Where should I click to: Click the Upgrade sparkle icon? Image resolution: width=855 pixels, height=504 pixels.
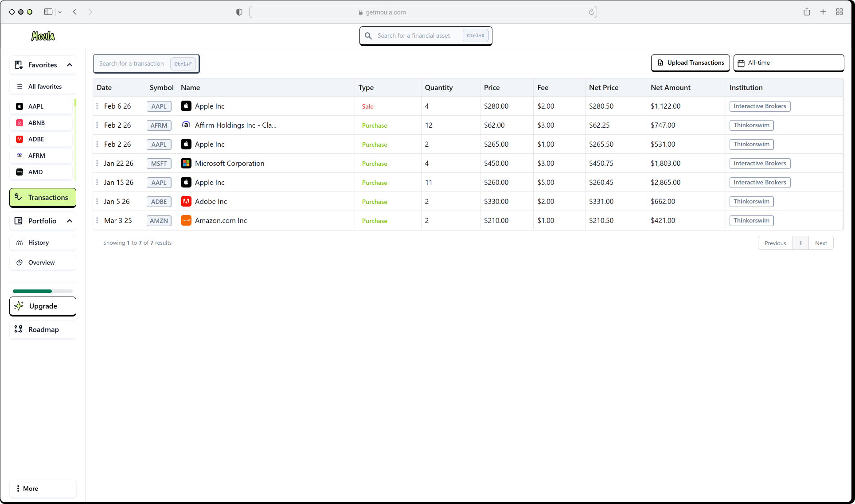tap(19, 306)
